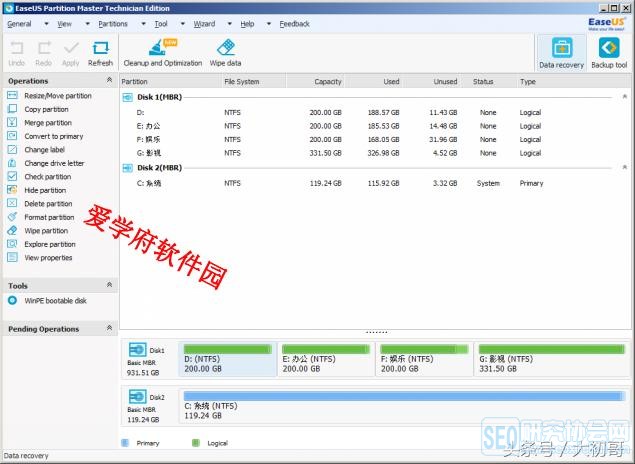Select the G: row capacity 331.50 GB
This screenshot has height=464, width=635.
(325, 153)
